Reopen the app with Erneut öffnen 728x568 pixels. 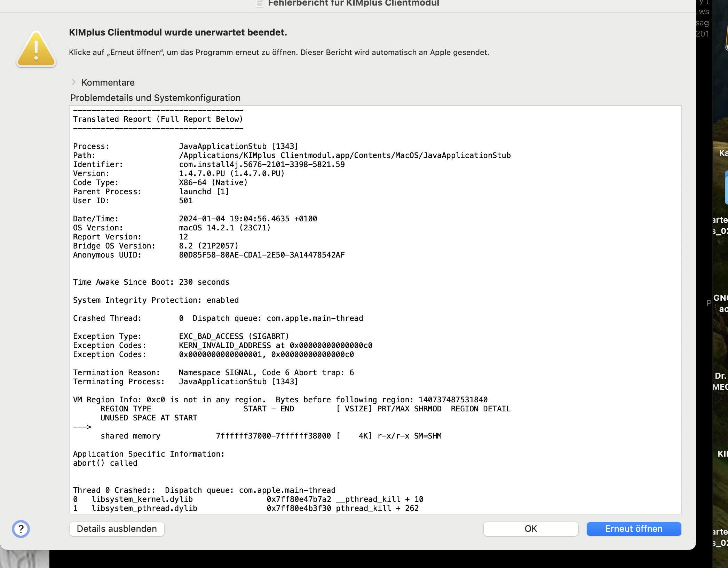(x=634, y=529)
